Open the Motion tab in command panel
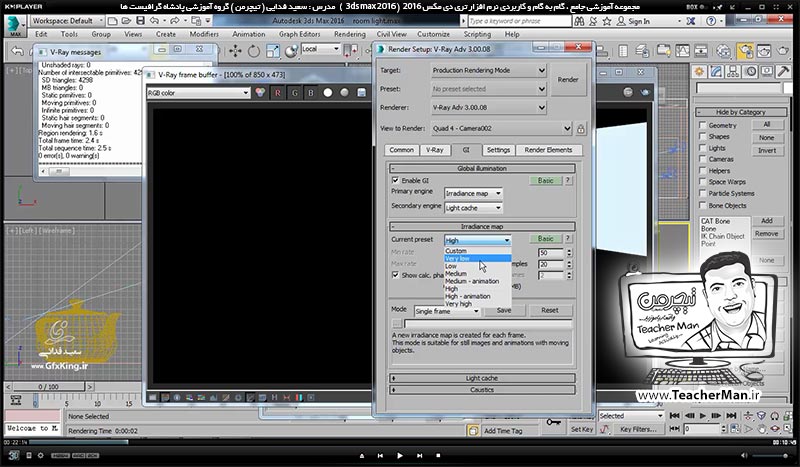Screen dimensions: 800x467 750,72
